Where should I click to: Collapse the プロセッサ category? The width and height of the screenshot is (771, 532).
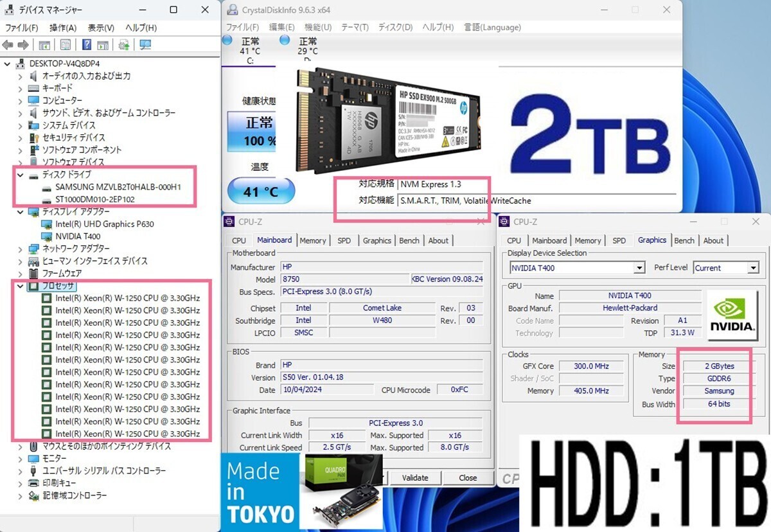tap(20, 286)
